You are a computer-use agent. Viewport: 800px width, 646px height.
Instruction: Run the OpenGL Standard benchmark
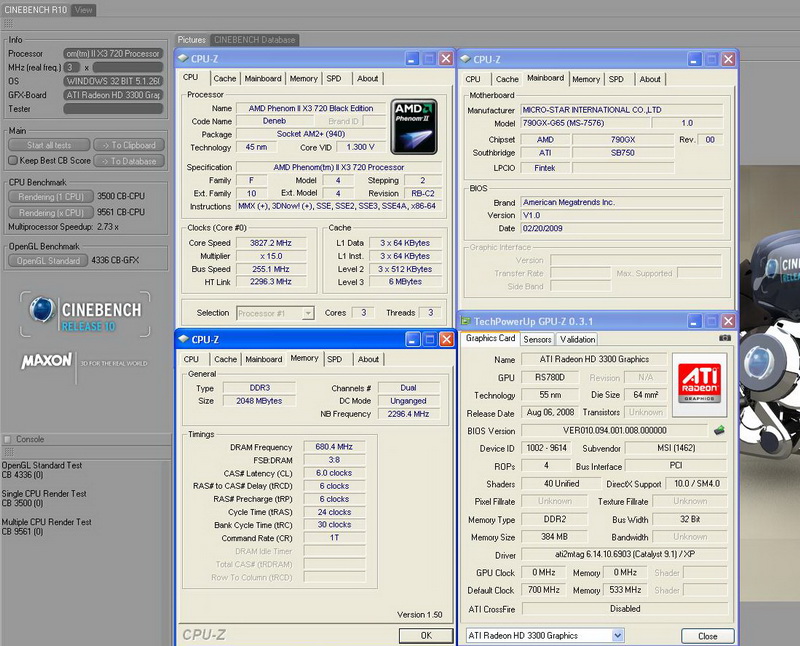pyautogui.click(x=49, y=261)
